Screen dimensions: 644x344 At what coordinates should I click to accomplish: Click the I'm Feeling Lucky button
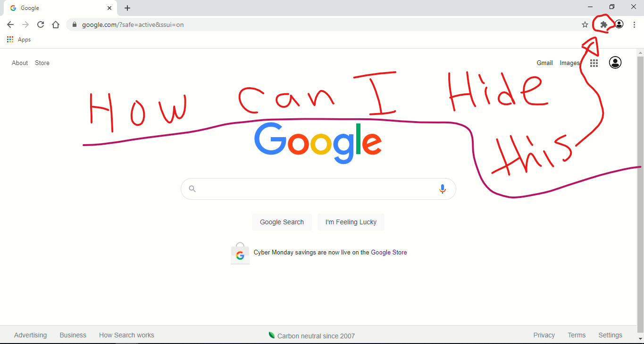pos(351,222)
